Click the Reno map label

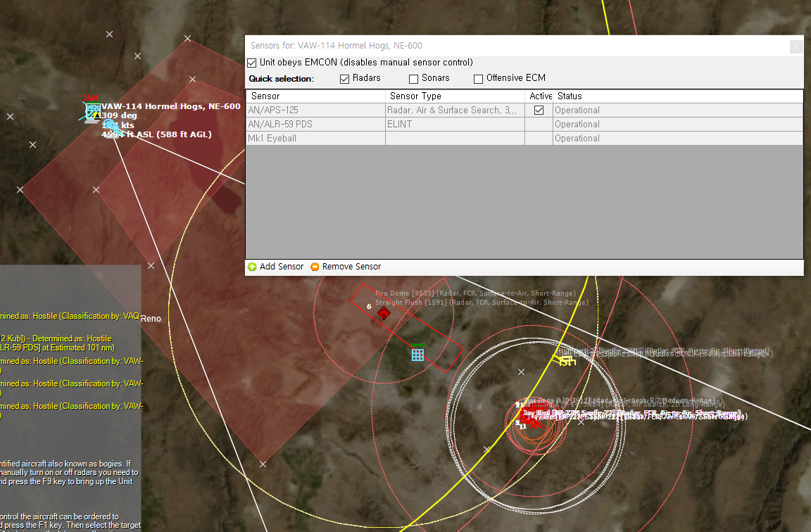[151, 319]
